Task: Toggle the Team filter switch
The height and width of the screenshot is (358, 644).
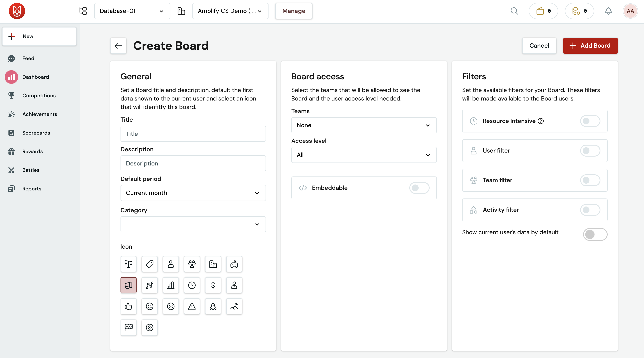Action: pos(590,180)
